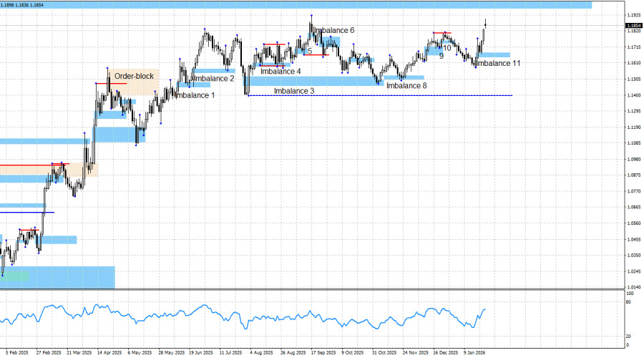This screenshot has height=358, width=644.
Task: Click the large blue zone at bottom left
Action: [57, 277]
